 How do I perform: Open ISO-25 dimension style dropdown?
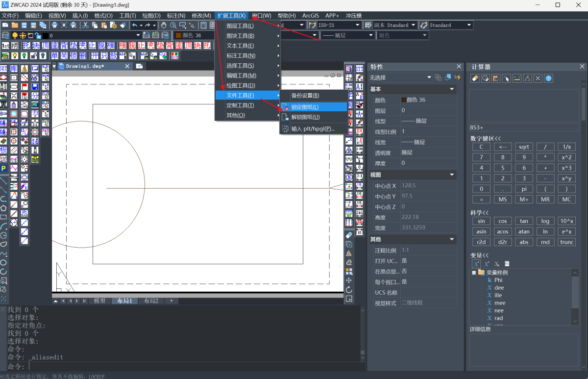pyautogui.click(x=357, y=25)
